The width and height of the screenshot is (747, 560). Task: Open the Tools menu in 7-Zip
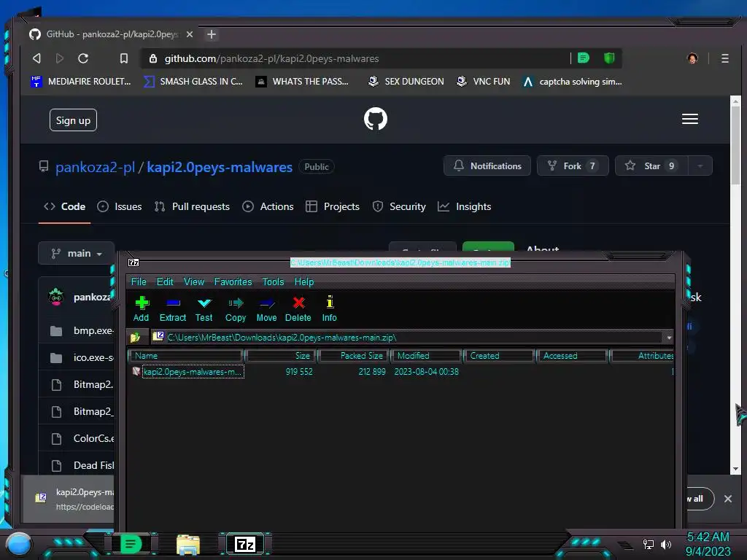[x=273, y=281]
